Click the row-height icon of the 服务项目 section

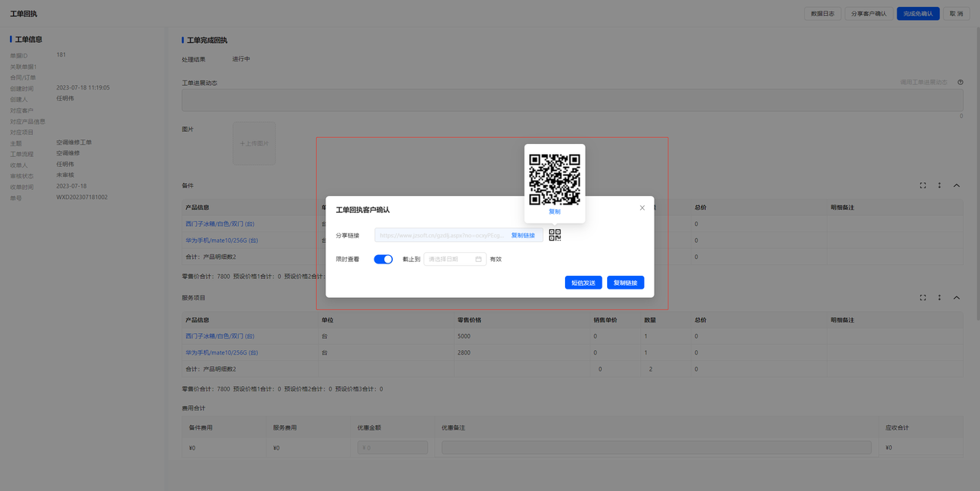939,297
